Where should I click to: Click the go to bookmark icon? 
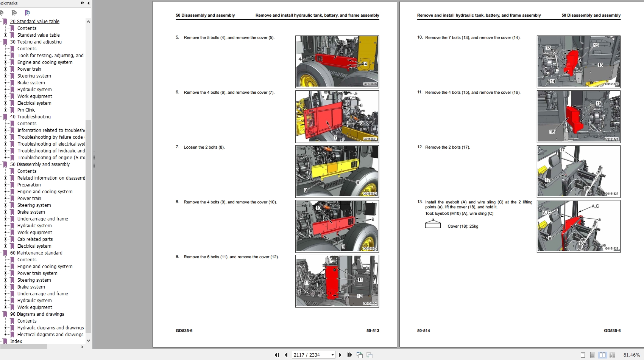(x=27, y=13)
